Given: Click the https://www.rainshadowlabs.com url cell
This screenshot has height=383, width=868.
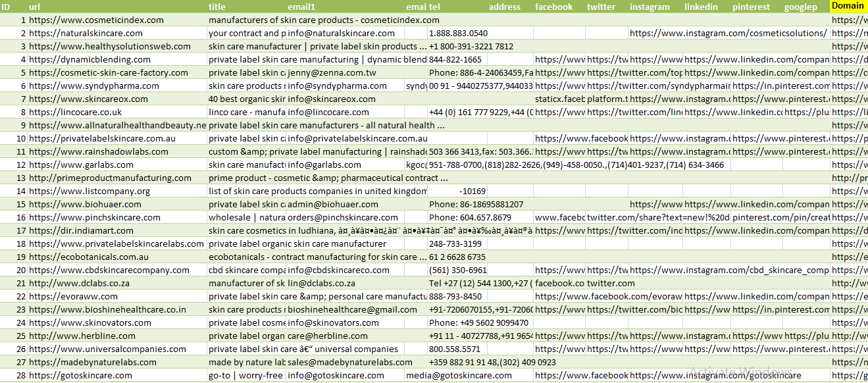Looking at the screenshot, I should (117, 151).
